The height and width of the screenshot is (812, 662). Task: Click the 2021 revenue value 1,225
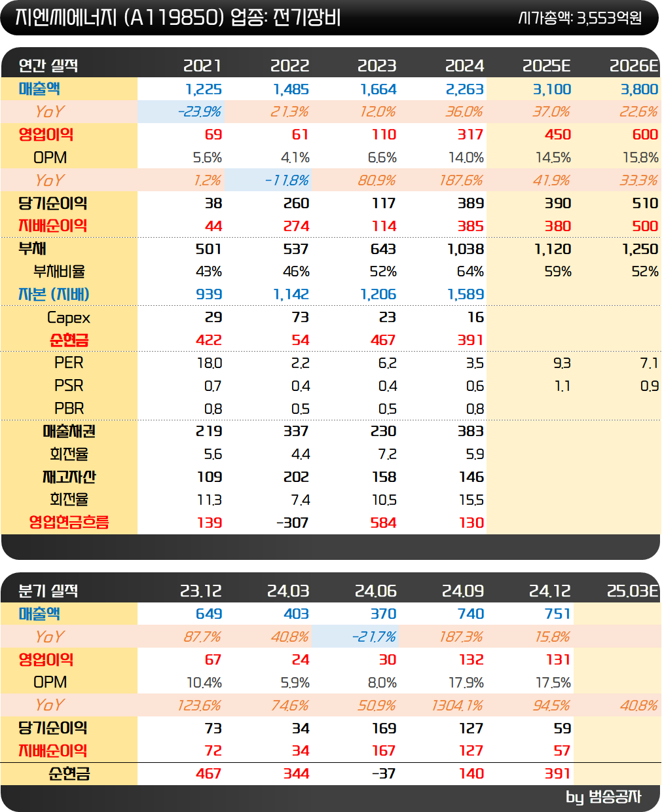pos(204,89)
